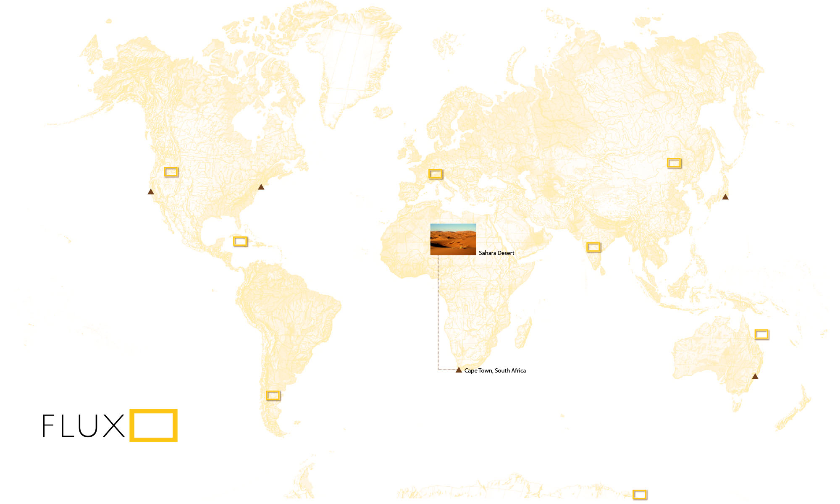The width and height of the screenshot is (840, 504).
Task: Click the yellow frame marker over India
Action: coord(593,247)
